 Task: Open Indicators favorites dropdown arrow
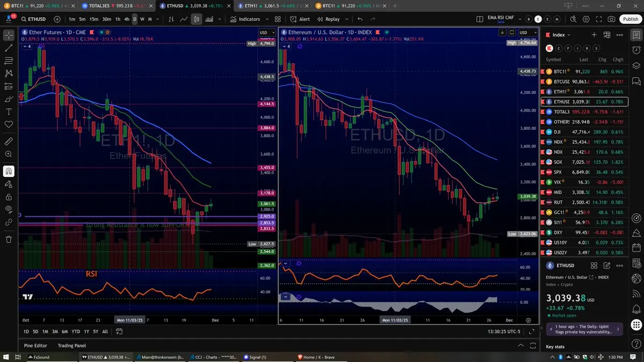pyautogui.click(x=266, y=19)
